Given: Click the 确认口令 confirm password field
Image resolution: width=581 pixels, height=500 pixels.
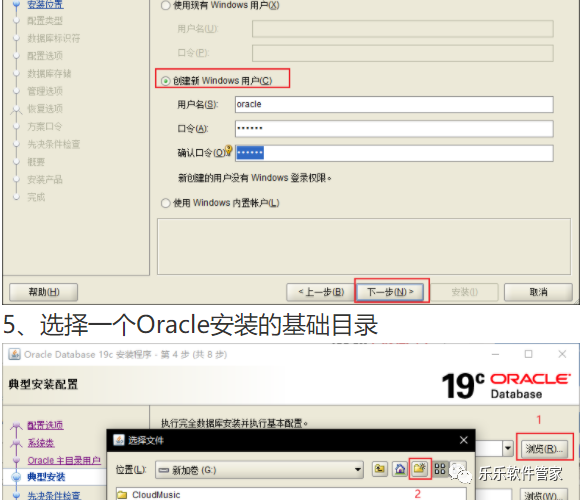Looking at the screenshot, I should 394,153.
